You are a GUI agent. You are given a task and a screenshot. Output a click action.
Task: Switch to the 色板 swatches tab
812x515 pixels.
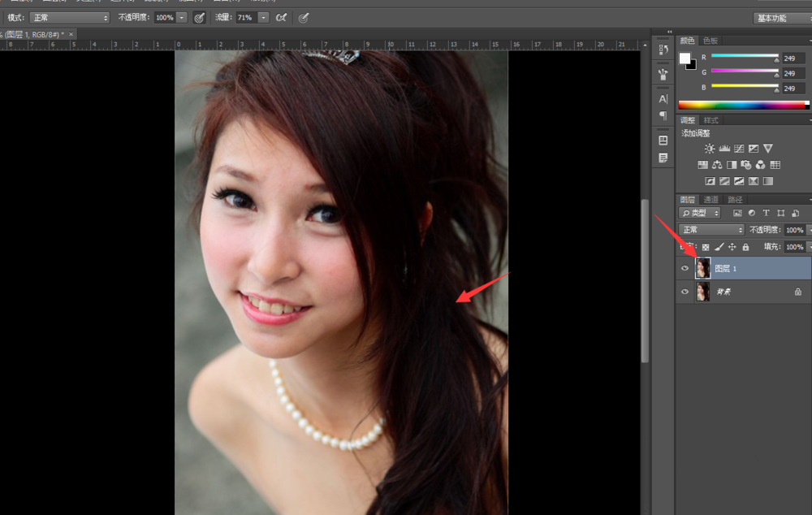click(x=711, y=41)
